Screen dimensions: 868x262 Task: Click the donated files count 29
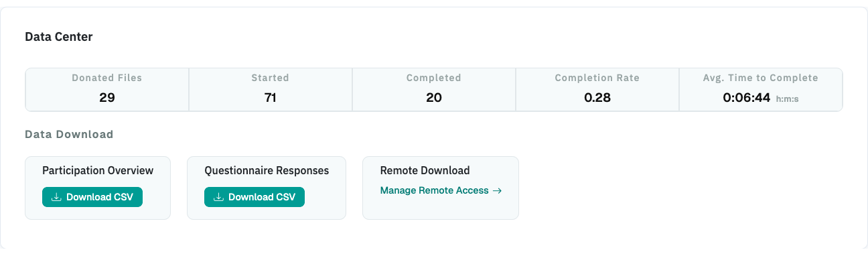pyautogui.click(x=107, y=98)
